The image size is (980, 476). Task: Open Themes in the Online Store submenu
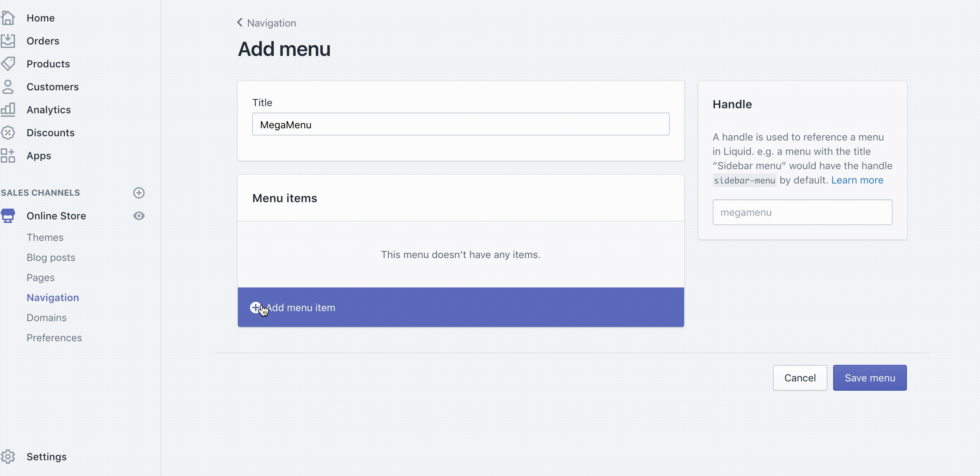[45, 237]
